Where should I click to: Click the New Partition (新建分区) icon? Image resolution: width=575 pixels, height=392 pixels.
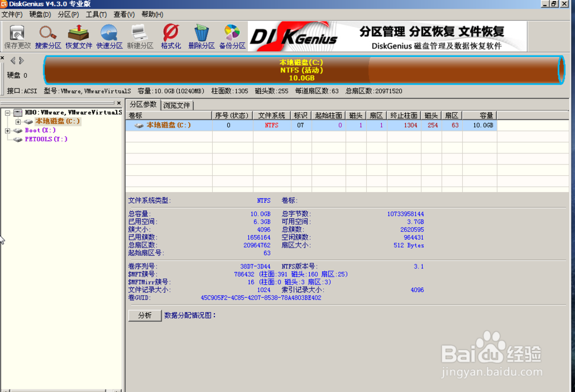point(140,37)
